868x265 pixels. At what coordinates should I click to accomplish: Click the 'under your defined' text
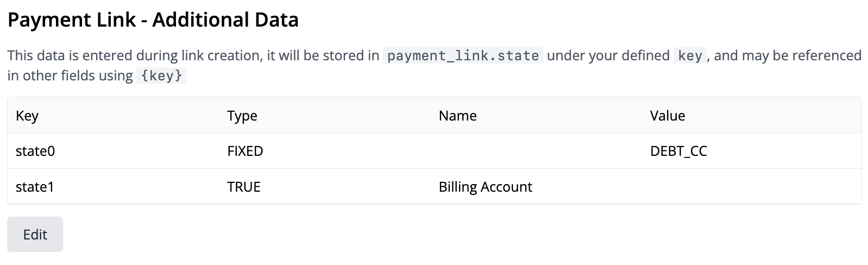click(608, 56)
